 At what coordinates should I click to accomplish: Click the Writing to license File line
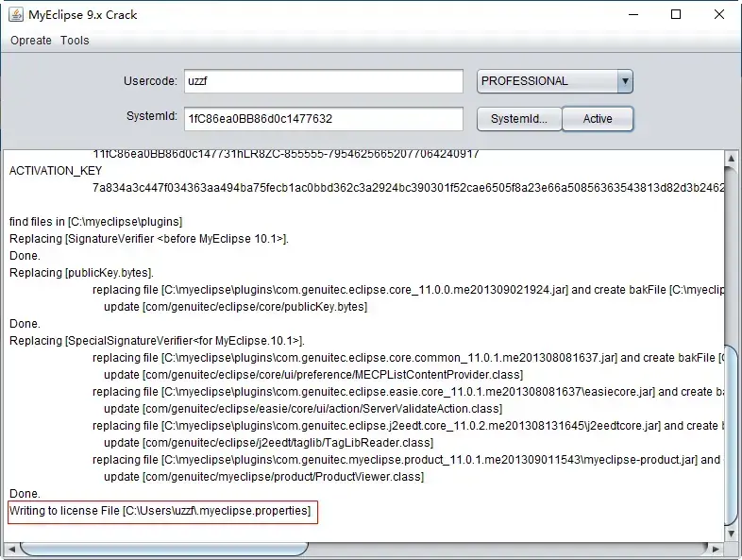pos(160,511)
